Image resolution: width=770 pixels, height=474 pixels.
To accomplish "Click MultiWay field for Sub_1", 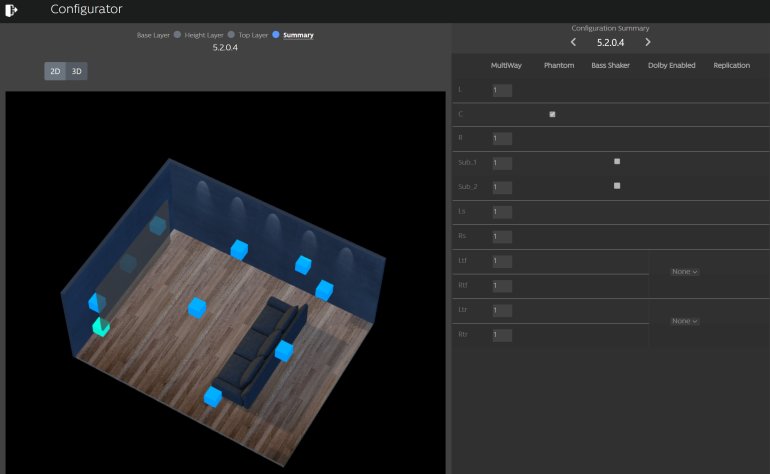I will [502, 163].
